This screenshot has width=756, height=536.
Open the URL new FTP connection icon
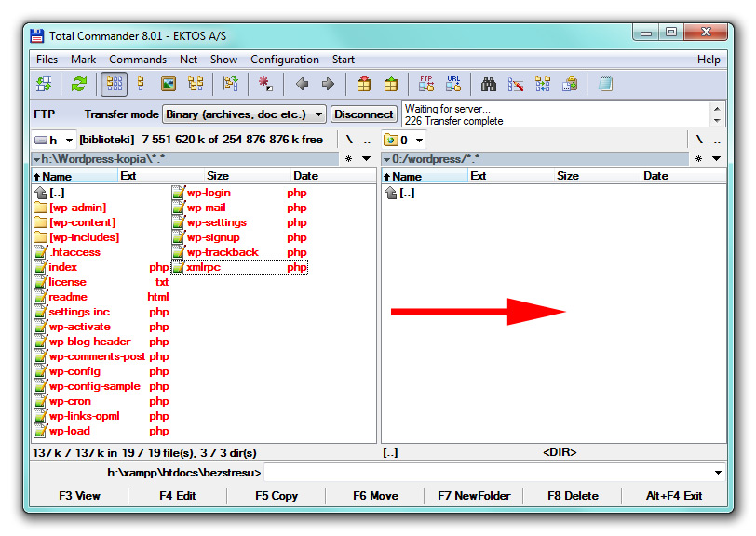click(453, 85)
